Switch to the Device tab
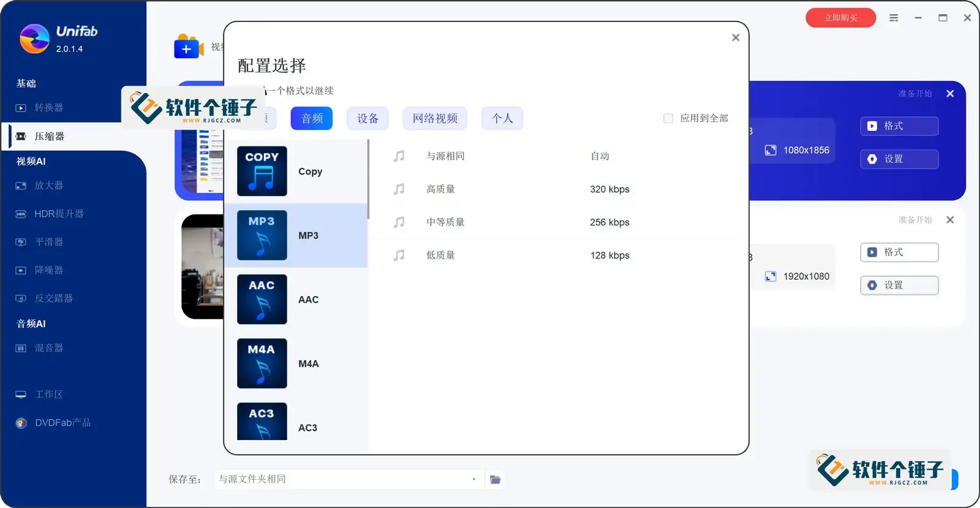The image size is (980, 508). click(x=367, y=118)
